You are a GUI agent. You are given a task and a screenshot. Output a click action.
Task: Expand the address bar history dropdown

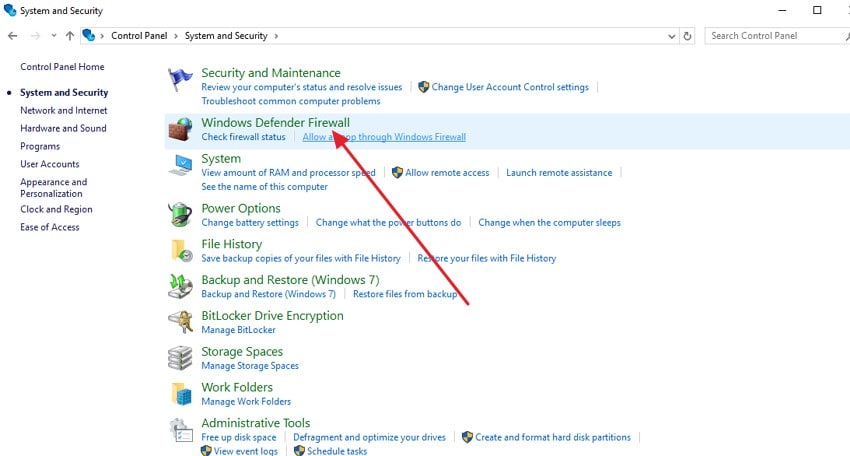672,36
